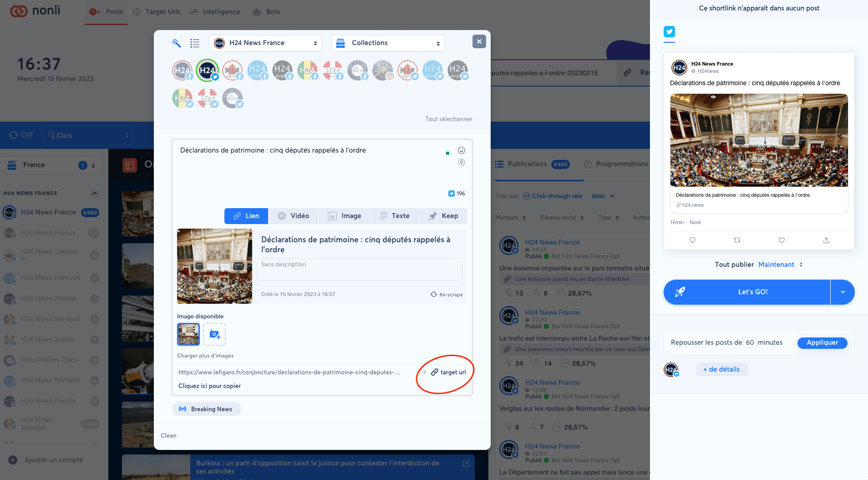Click the Appliquer button
The height and width of the screenshot is (480, 868).
(822, 342)
